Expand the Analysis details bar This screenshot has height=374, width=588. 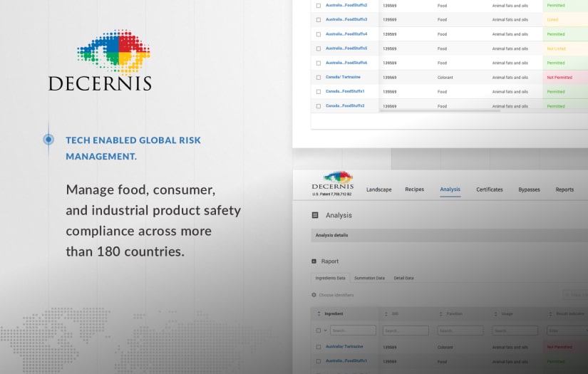pos(449,235)
